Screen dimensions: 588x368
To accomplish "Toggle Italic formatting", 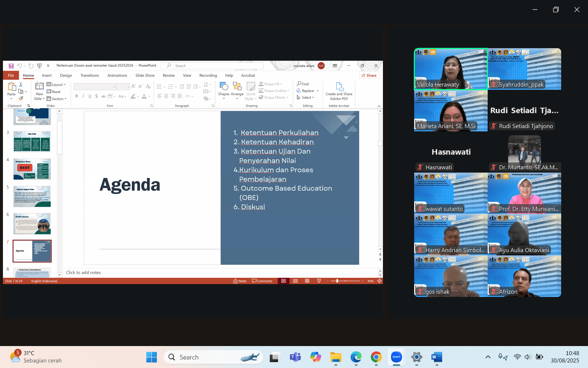I will click(x=83, y=96).
